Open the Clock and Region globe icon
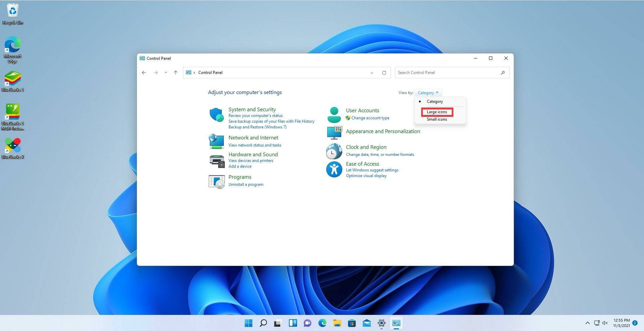This screenshot has height=331, width=644. (334, 151)
